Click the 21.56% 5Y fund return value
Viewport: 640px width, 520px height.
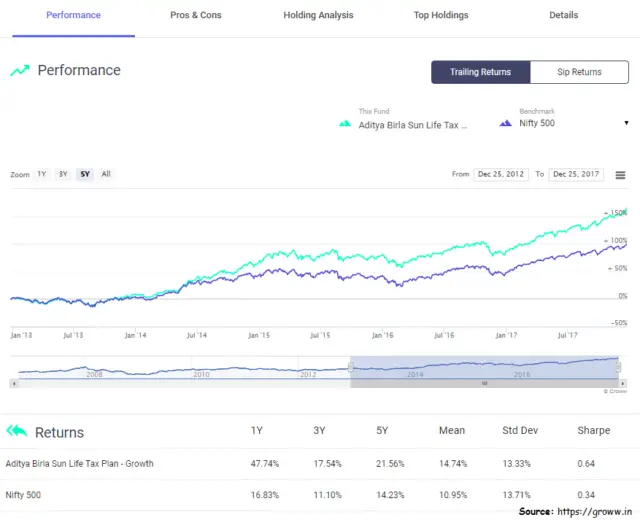coord(390,464)
